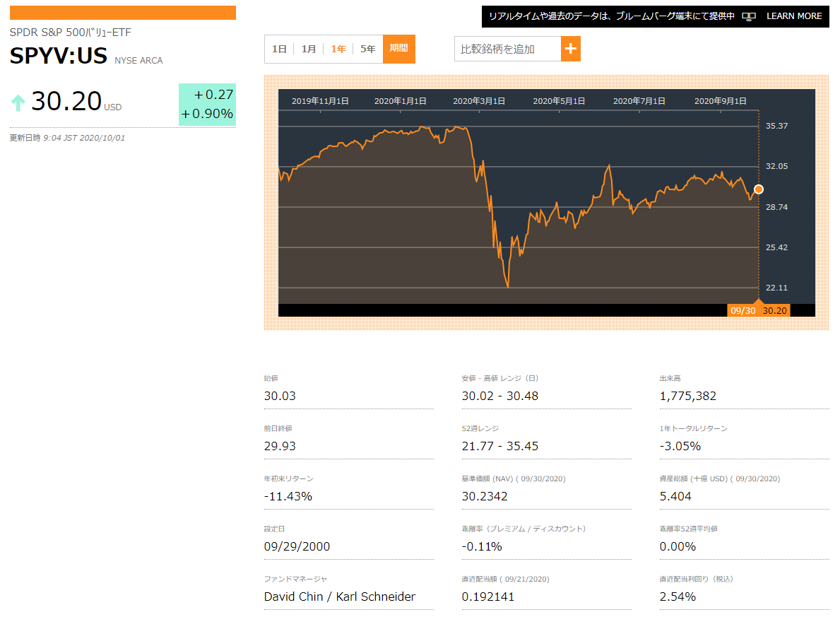Select the 1日 time range tab
The image size is (840, 617).
(x=279, y=49)
